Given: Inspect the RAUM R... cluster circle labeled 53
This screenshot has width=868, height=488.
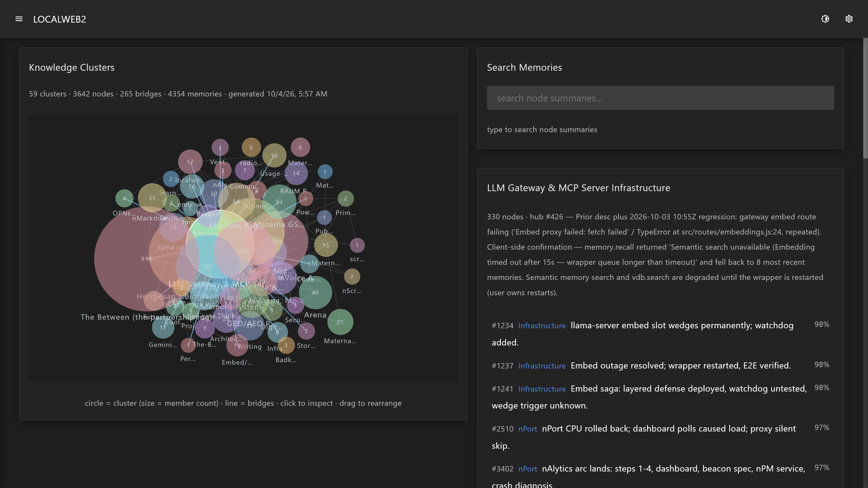Looking at the screenshot, I should point(279,202).
